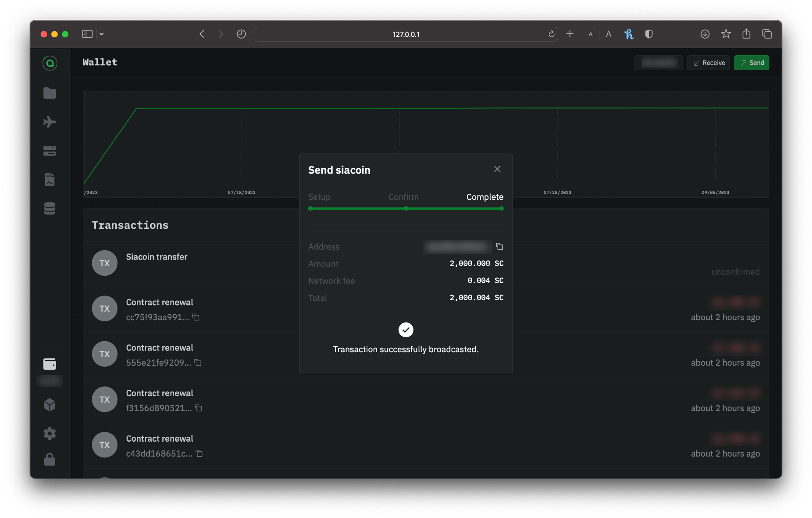
Task: Select the Complete step label
Action: (x=484, y=197)
